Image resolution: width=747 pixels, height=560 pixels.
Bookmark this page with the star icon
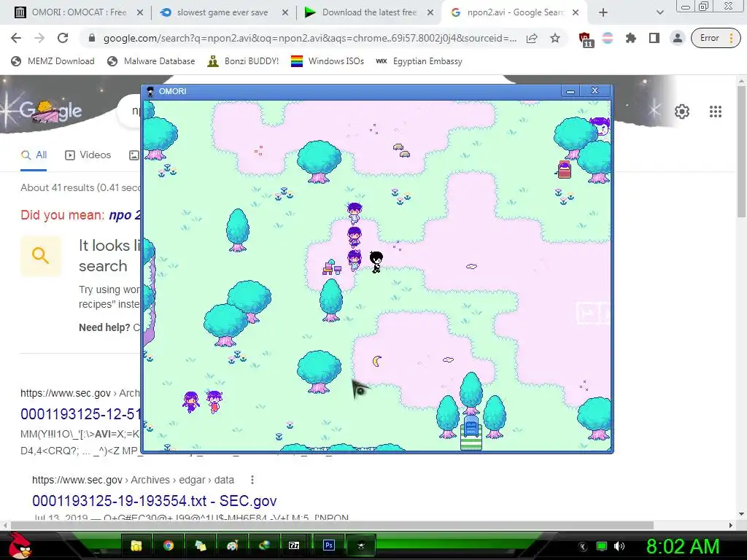pos(555,38)
